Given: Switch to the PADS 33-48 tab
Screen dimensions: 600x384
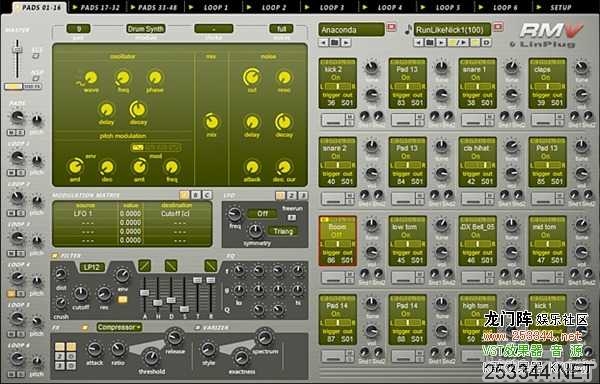Looking at the screenshot, I should pos(155,7).
